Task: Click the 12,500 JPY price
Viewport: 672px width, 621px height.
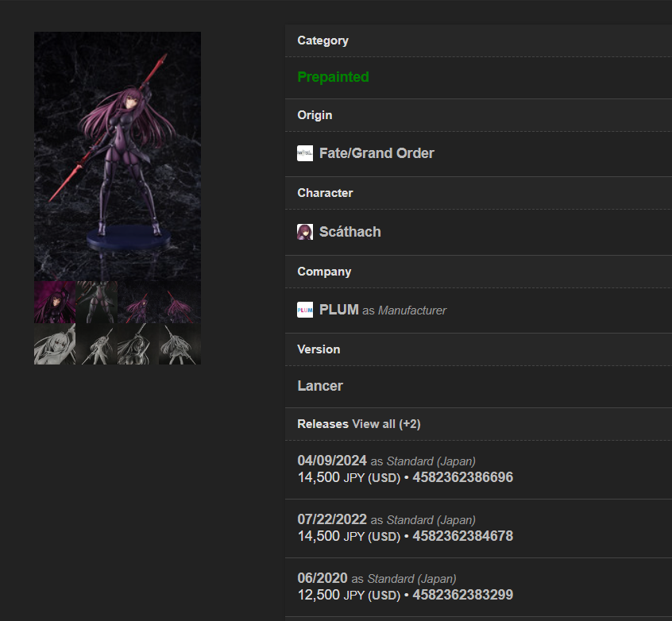Action: [331, 595]
